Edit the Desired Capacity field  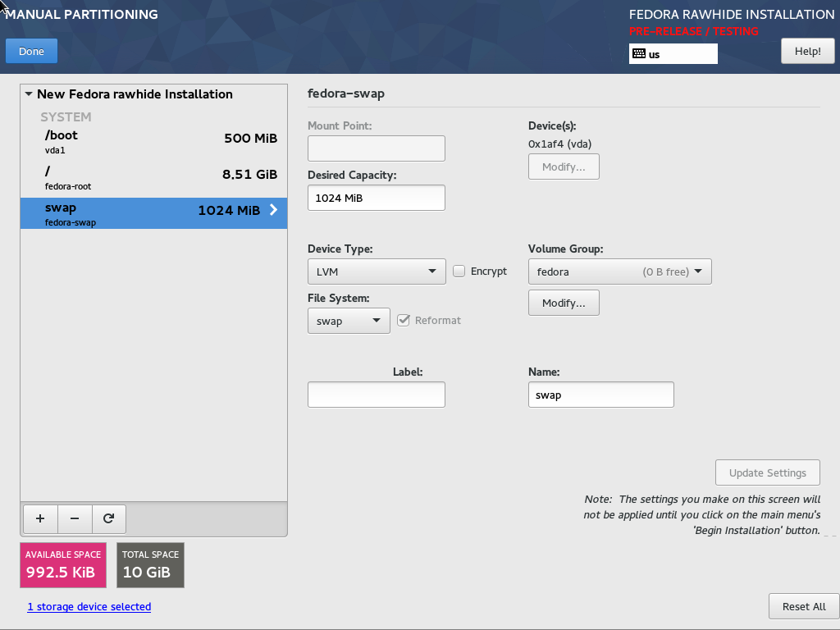(377, 198)
